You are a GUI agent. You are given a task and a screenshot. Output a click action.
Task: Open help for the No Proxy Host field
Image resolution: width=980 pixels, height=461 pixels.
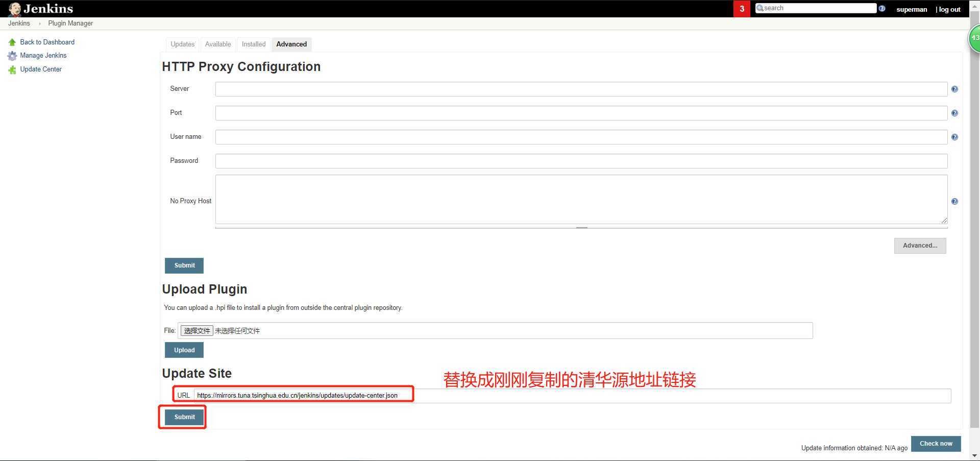pos(954,202)
